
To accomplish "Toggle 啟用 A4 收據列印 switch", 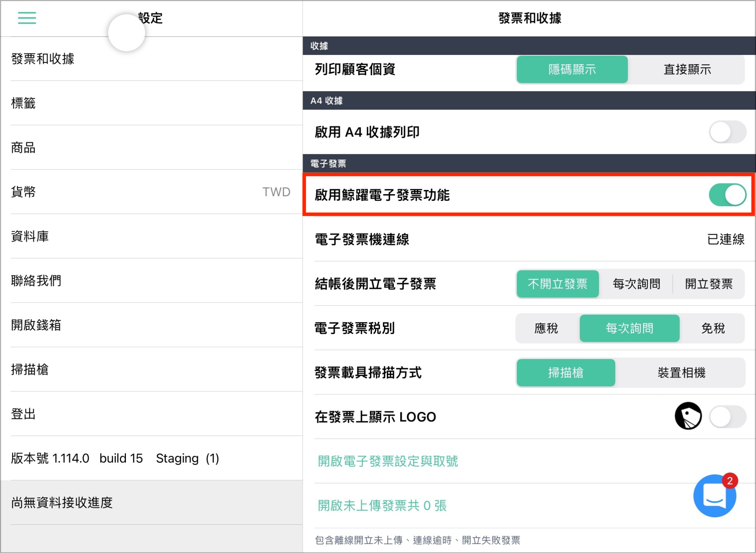I will click(x=727, y=132).
